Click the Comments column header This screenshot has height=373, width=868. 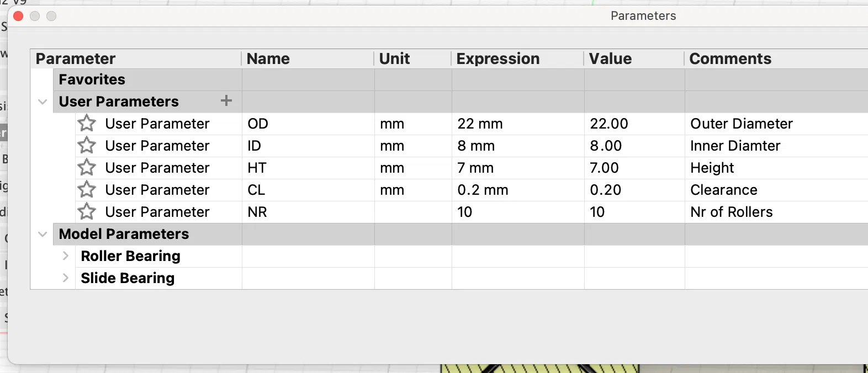pos(730,58)
